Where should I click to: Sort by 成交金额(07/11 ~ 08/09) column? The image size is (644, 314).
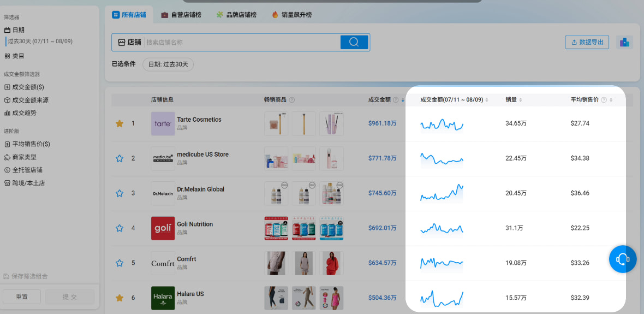coord(487,100)
